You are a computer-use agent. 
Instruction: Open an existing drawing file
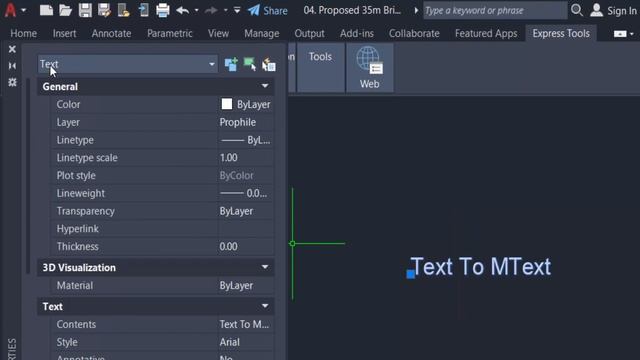(x=65, y=10)
